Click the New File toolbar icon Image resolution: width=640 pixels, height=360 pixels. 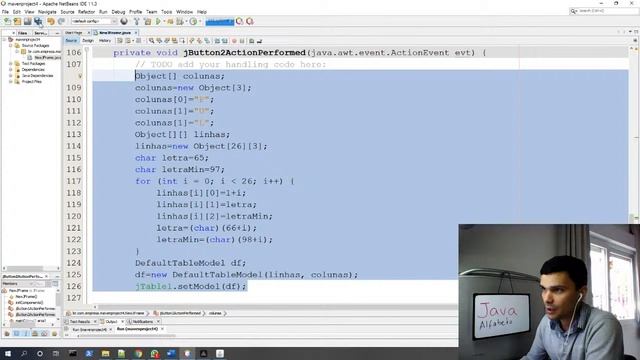[7, 21]
